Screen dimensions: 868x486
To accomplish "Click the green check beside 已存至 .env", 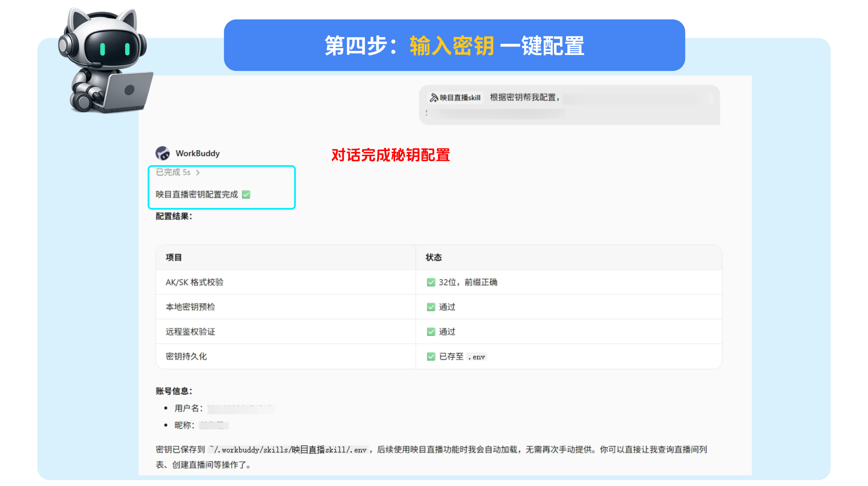I will pyautogui.click(x=431, y=357).
